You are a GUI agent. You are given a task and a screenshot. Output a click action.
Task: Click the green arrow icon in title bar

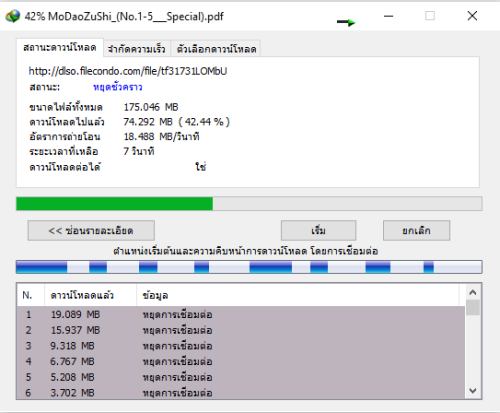[346, 22]
